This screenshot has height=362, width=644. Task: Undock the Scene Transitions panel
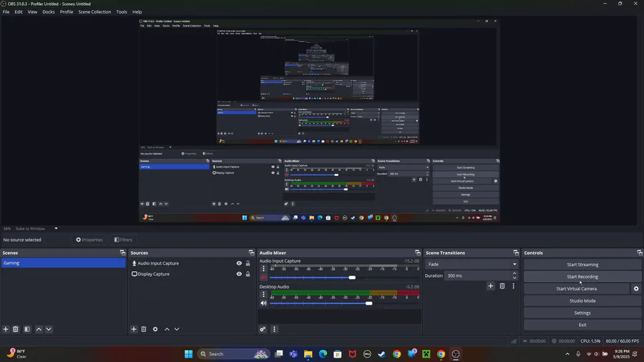click(516, 253)
